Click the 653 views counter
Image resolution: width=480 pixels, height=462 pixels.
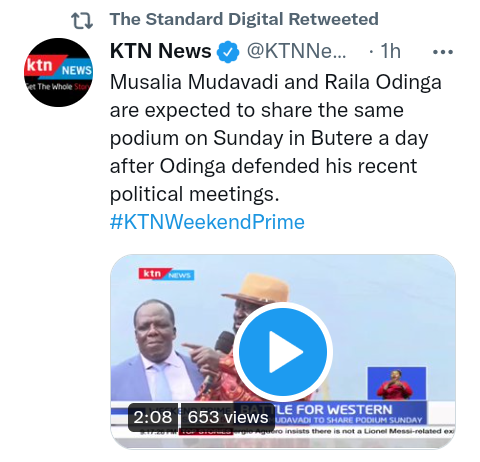coord(228,417)
